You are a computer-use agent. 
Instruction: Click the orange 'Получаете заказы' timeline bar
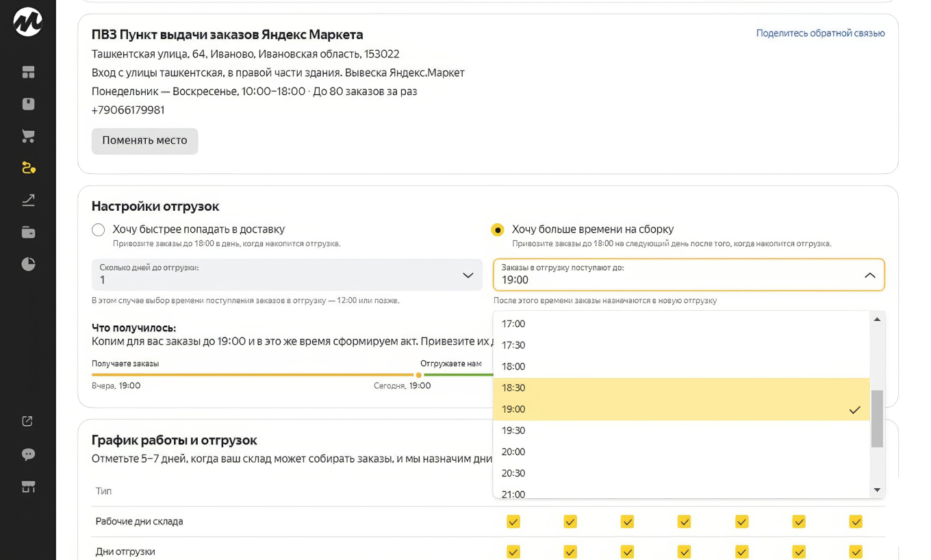[x=253, y=375]
